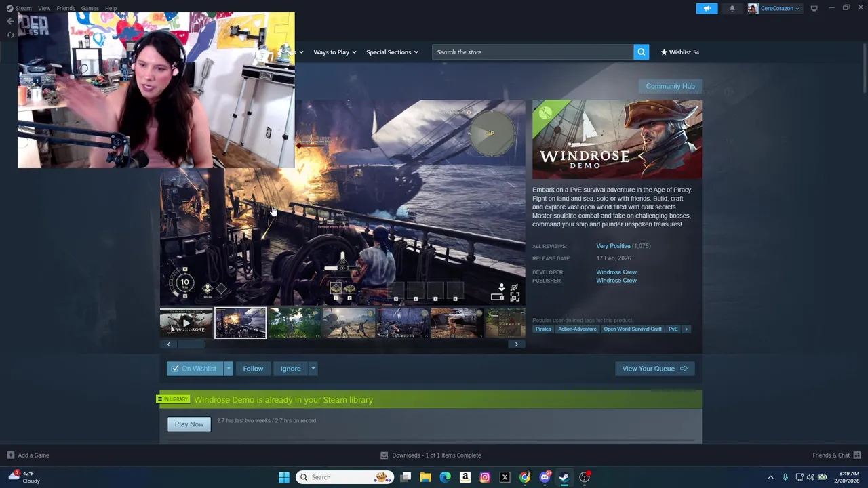Viewport: 868px width, 488px height.
Task: Click the plus button to add tags
Action: [686, 329]
